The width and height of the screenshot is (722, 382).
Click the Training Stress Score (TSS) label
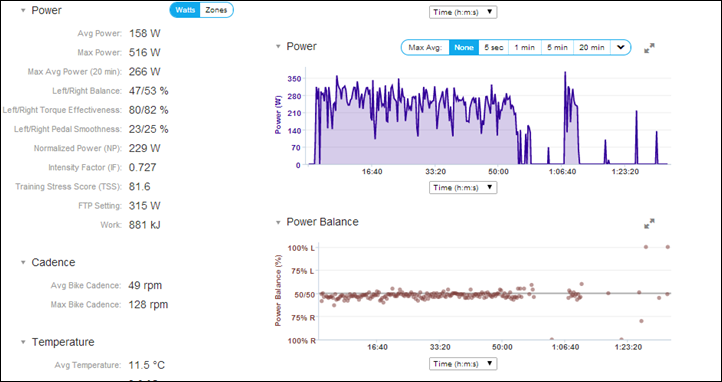(69, 187)
